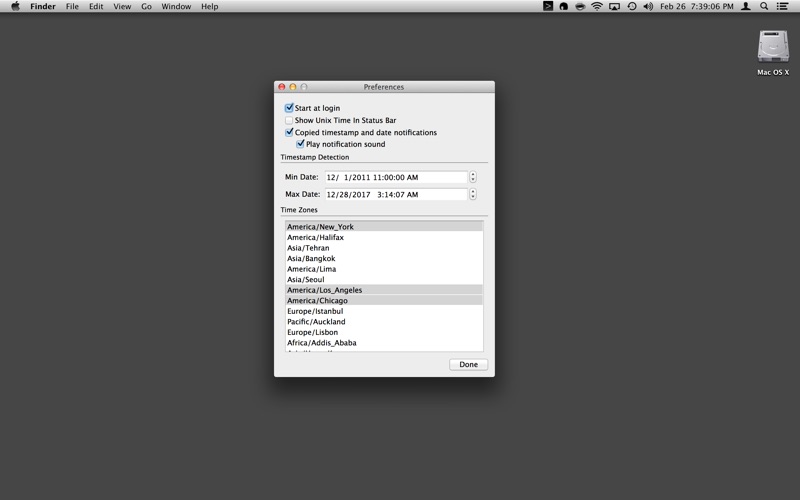Click the Min Date stepper arrows

point(473,177)
